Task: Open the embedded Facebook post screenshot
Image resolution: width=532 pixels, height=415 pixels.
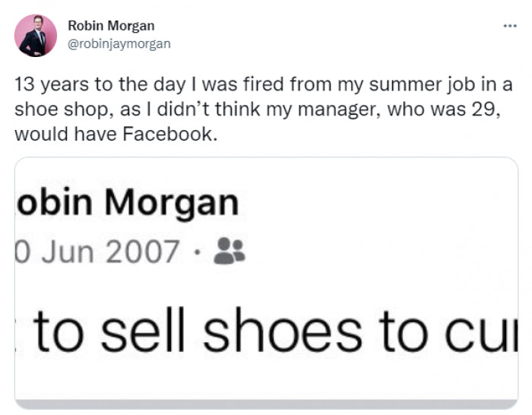Action: click(266, 283)
